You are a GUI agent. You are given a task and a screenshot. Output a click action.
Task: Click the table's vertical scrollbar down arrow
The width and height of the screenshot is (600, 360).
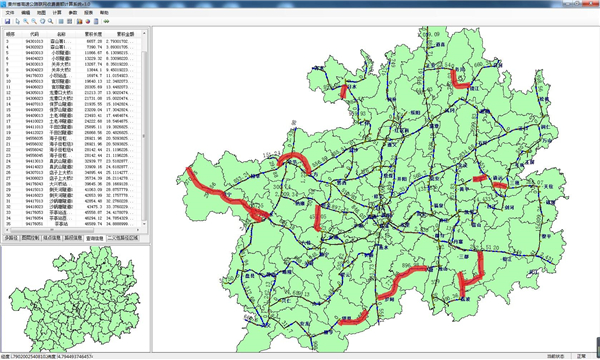pyautogui.click(x=144, y=224)
